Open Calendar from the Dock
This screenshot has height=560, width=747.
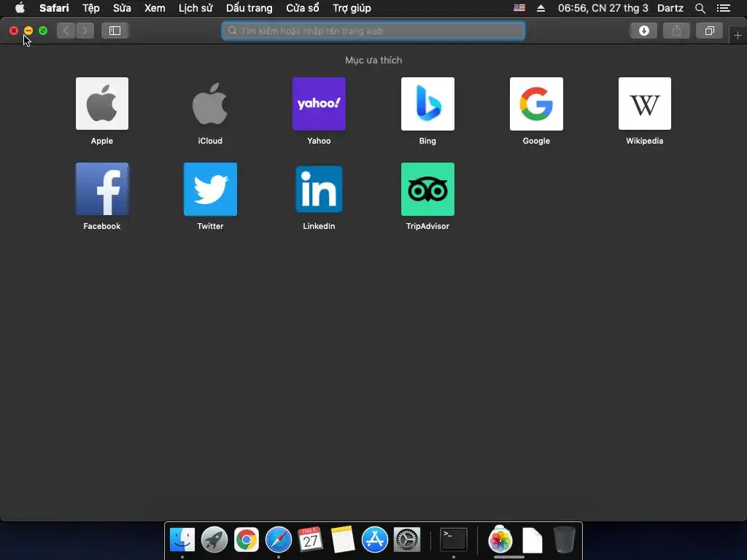[x=310, y=540]
